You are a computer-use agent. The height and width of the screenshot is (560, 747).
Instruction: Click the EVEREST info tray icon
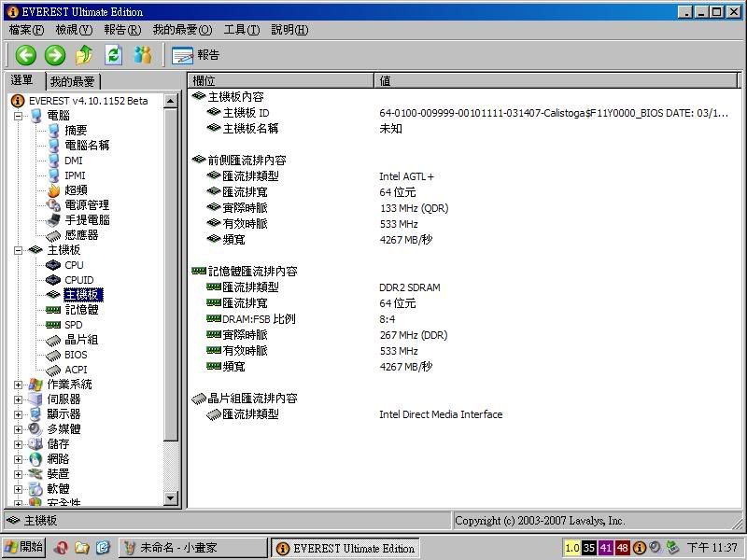tap(639, 548)
